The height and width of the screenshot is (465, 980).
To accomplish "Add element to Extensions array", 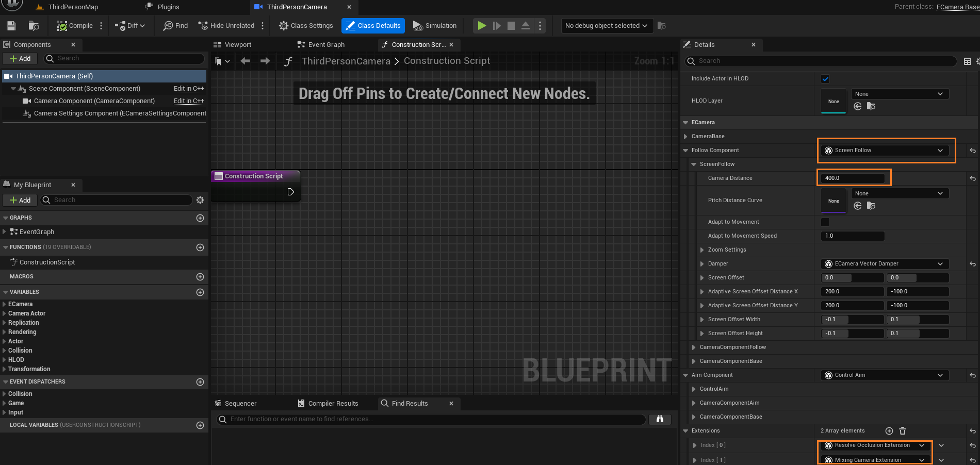I will pos(889,431).
